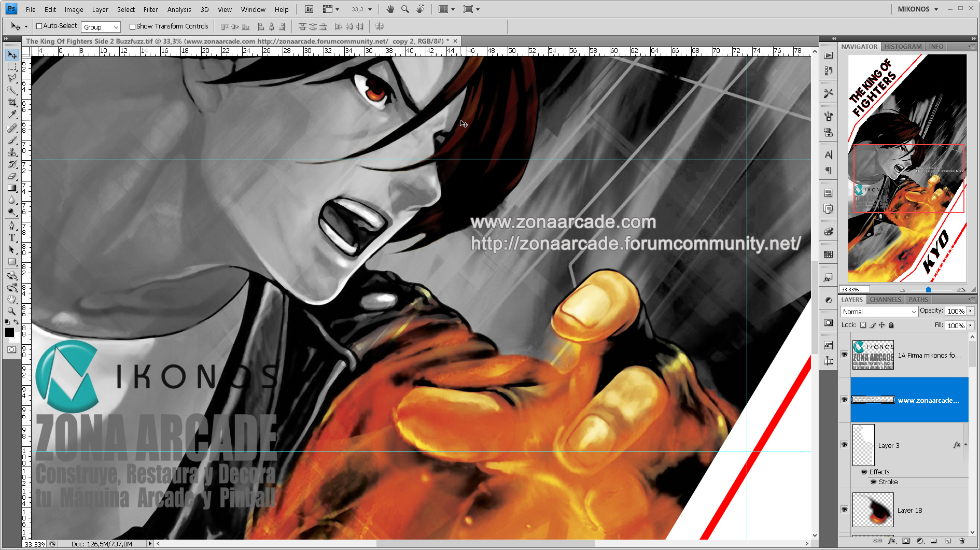
Task: Switch to the Paths tab
Action: (x=918, y=300)
